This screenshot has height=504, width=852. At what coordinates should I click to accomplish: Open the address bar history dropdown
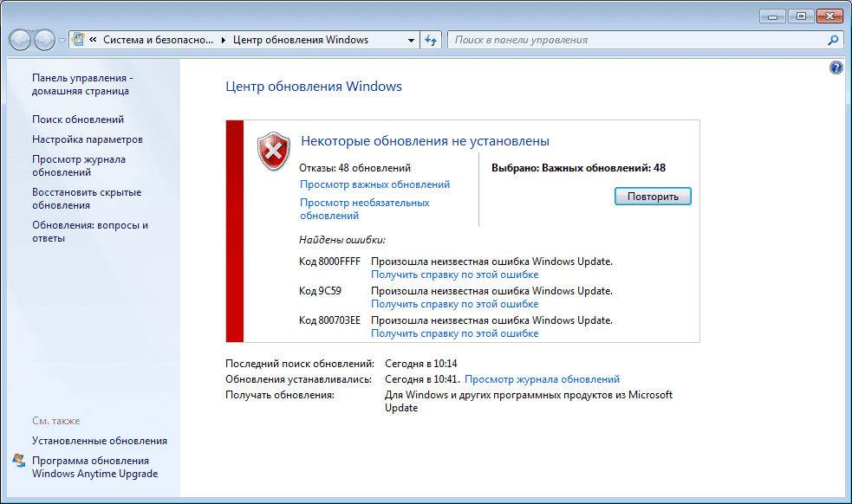(x=412, y=40)
